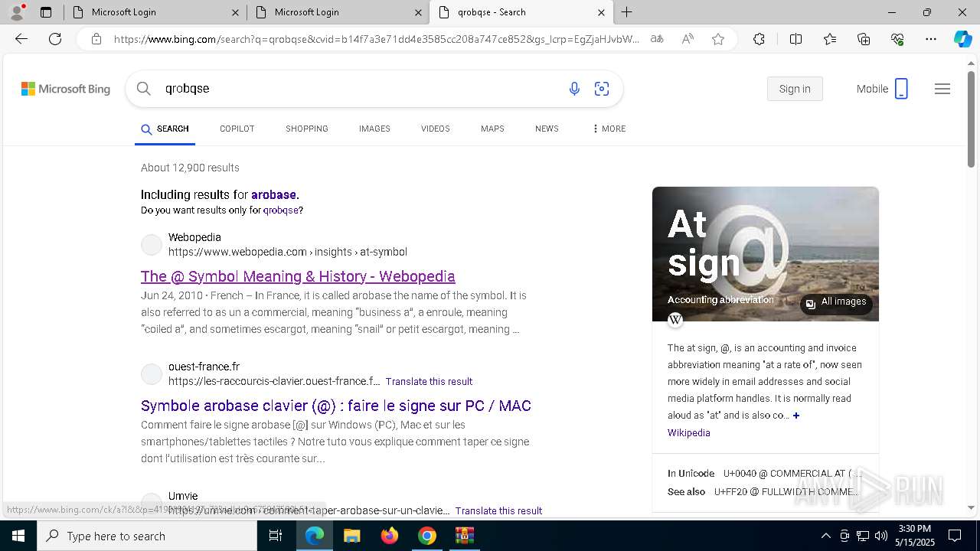Open All images for At sign
980x551 pixels.
point(836,302)
